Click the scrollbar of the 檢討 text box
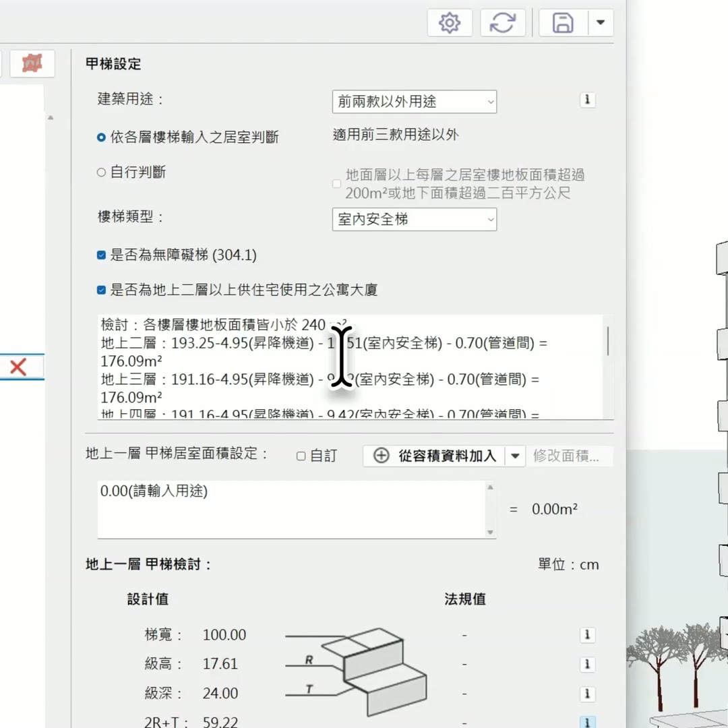 (x=608, y=341)
